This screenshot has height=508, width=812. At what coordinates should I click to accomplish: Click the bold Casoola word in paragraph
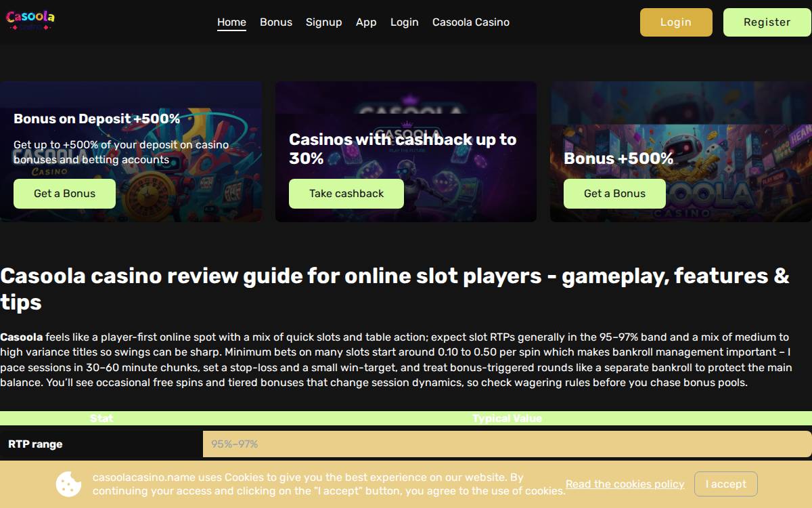click(x=22, y=337)
